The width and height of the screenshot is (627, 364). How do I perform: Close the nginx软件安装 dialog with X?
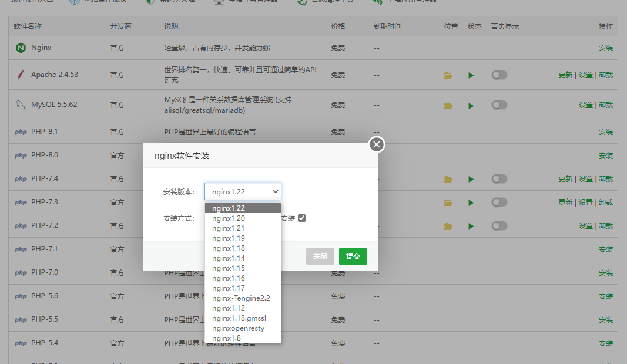point(376,144)
